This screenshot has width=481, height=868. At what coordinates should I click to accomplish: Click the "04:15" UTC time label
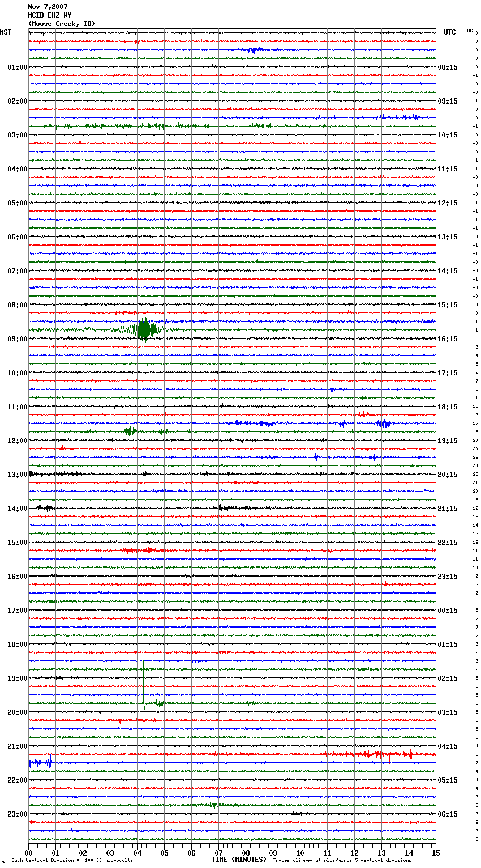pos(448,746)
